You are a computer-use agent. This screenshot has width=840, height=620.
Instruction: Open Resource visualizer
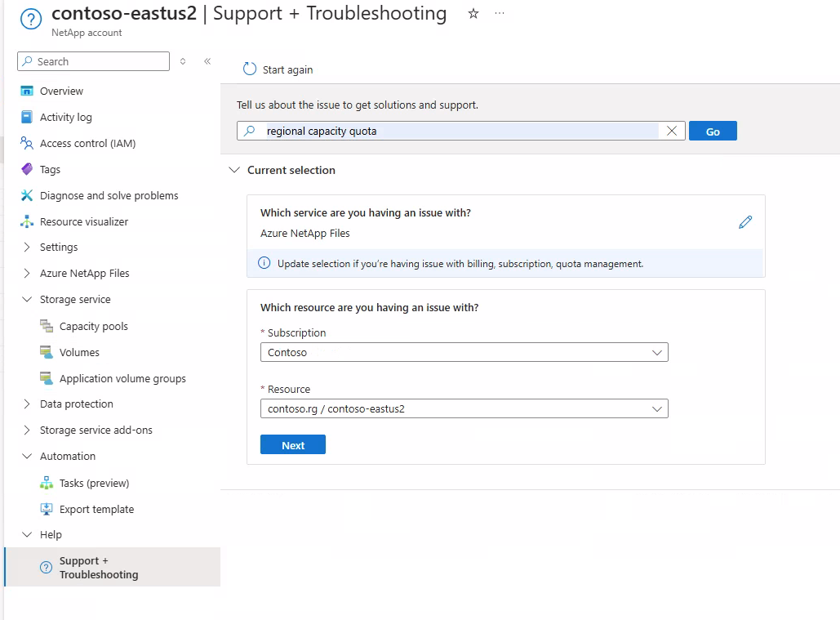84,221
